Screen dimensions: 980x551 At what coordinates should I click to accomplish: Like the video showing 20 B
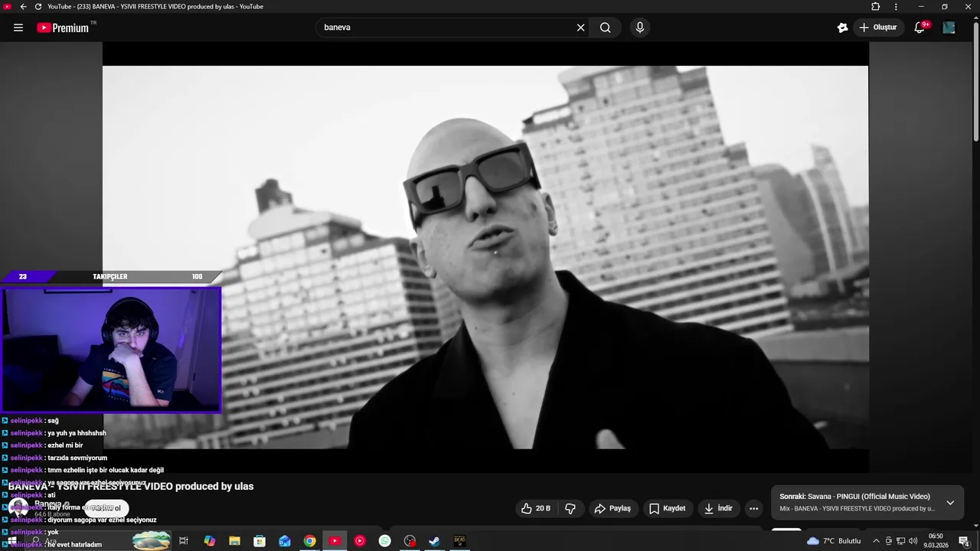[535, 508]
